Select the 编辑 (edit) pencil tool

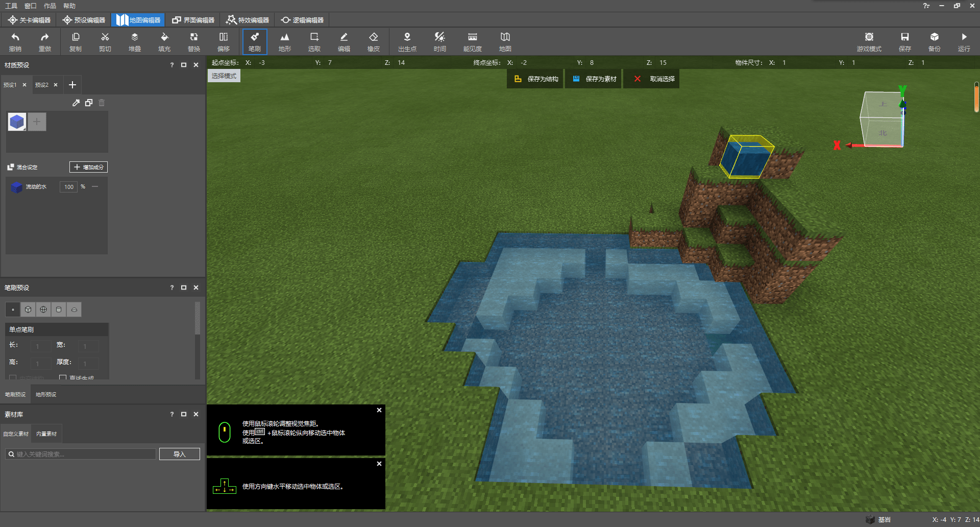point(344,42)
